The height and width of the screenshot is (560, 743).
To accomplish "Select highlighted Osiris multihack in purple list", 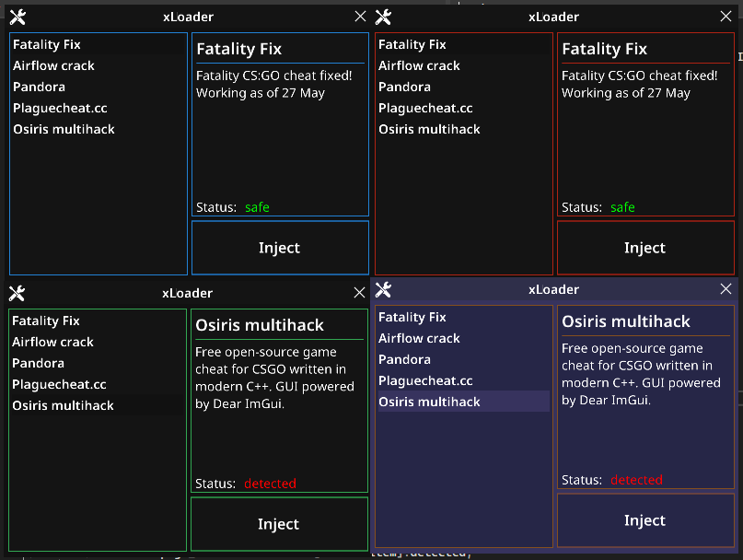I will pos(463,402).
